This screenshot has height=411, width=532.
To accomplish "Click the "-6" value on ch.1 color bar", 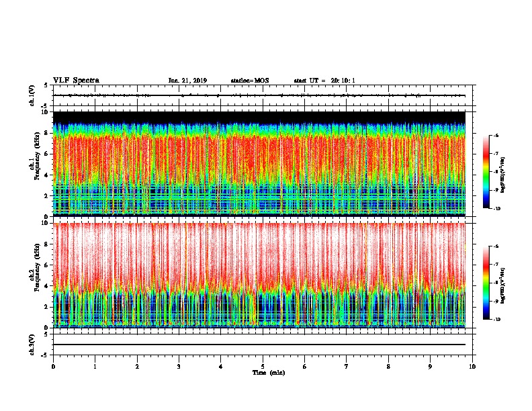I will (x=496, y=136).
